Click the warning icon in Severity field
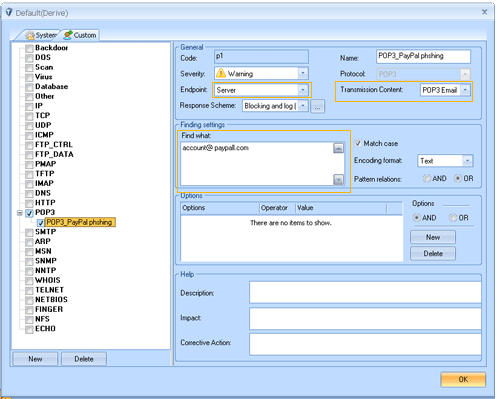The image size is (500, 399). coord(221,73)
